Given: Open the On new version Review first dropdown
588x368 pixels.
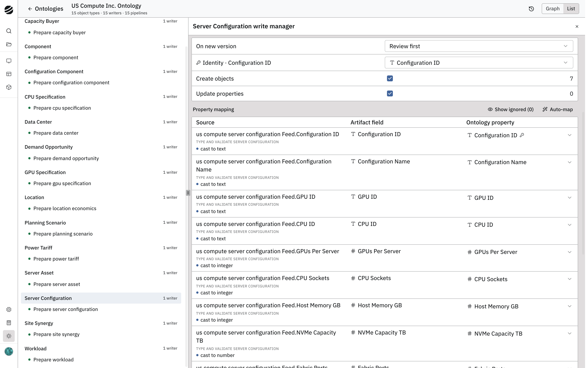Looking at the screenshot, I should tap(479, 46).
